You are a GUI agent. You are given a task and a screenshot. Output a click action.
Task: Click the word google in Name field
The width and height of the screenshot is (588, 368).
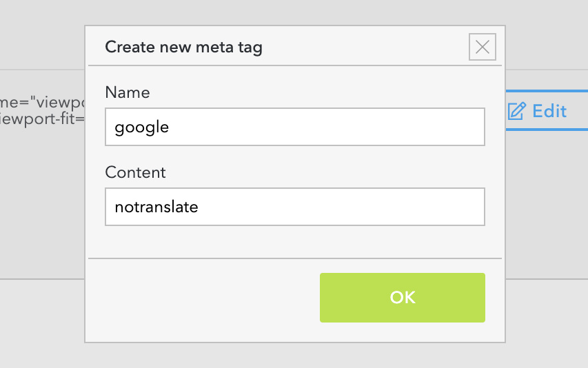click(142, 127)
